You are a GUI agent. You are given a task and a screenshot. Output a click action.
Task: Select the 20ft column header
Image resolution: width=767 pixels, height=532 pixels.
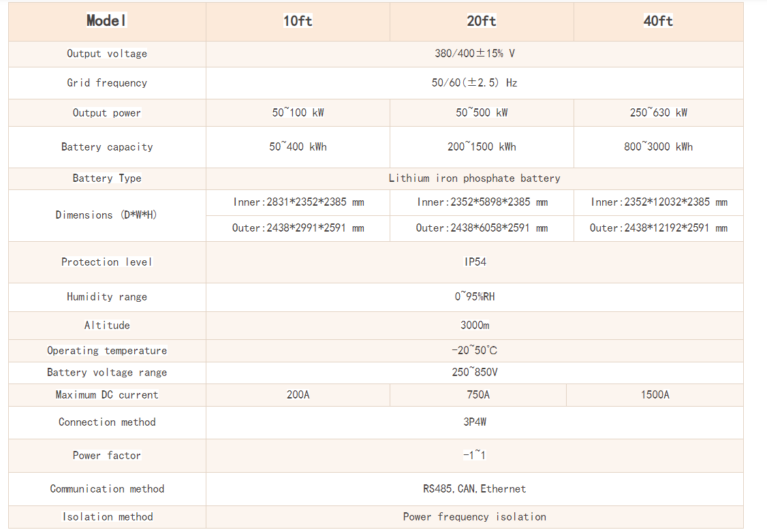point(482,21)
